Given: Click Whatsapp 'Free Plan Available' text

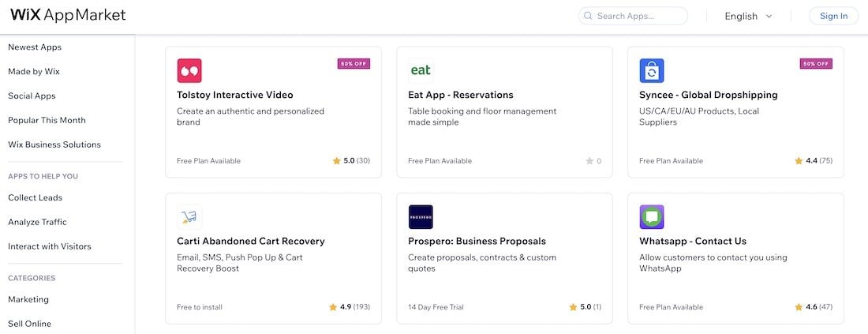Looking at the screenshot, I should pyautogui.click(x=671, y=307).
